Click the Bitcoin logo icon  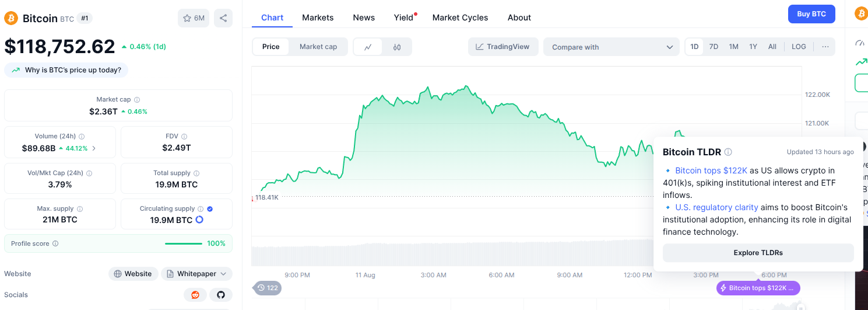[11, 18]
